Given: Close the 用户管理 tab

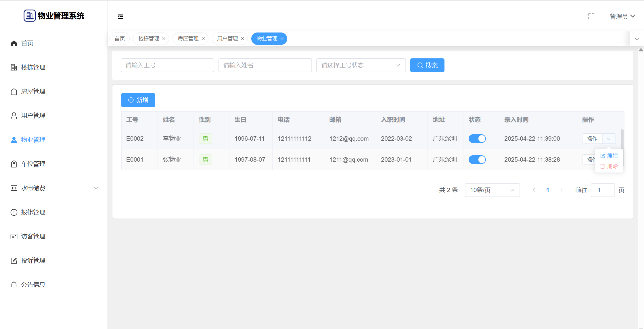Looking at the screenshot, I should [x=243, y=39].
